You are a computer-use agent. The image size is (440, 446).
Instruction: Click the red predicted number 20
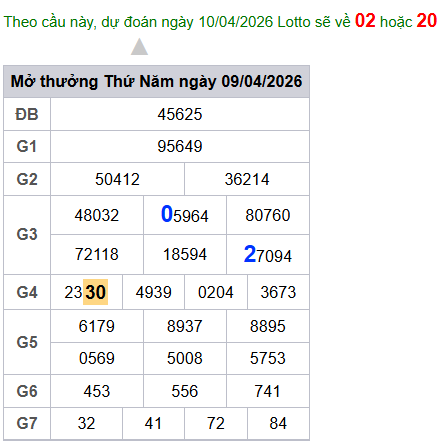pos(427,21)
